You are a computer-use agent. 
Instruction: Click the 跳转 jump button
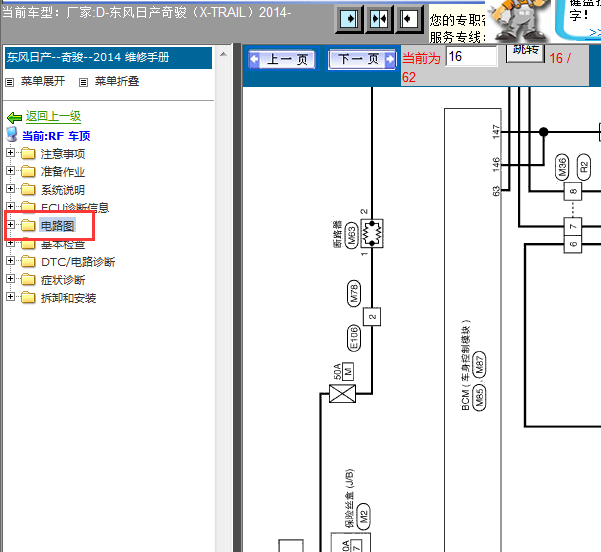click(525, 53)
